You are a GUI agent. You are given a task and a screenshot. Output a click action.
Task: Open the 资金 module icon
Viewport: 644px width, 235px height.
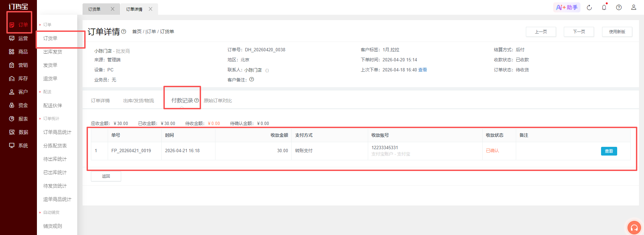coord(12,105)
